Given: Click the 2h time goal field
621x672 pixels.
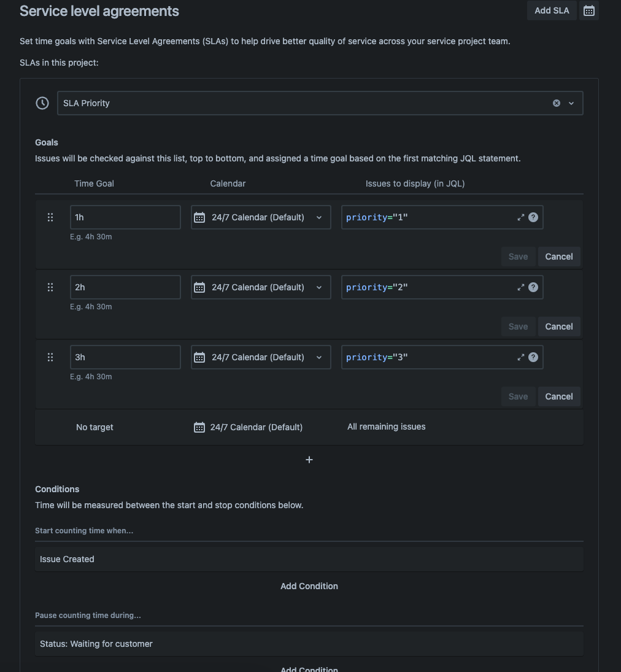Looking at the screenshot, I should (x=125, y=287).
